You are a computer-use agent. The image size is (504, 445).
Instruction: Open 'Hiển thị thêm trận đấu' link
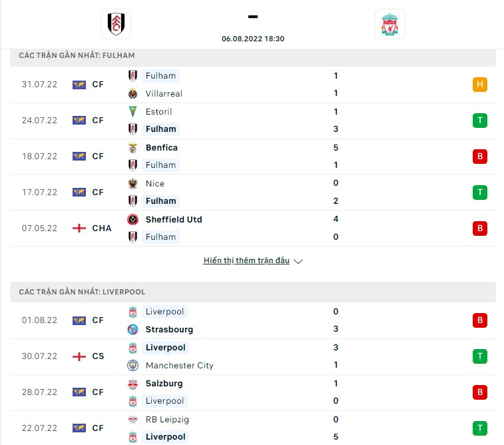[x=246, y=260]
